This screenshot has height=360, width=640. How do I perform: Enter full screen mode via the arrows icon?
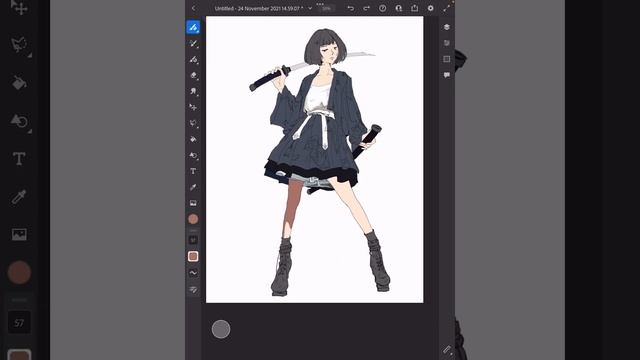[447, 8]
